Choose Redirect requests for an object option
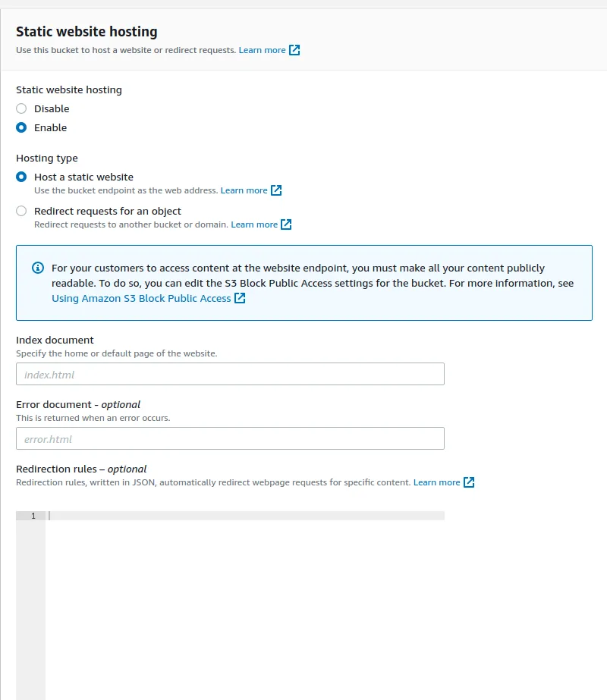 pos(21,211)
